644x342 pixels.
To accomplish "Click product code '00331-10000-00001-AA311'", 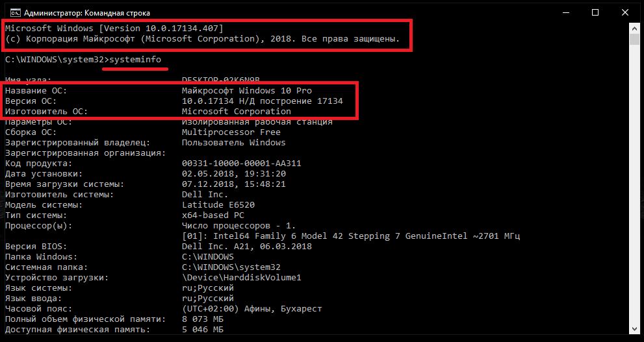I will pyautogui.click(x=242, y=163).
